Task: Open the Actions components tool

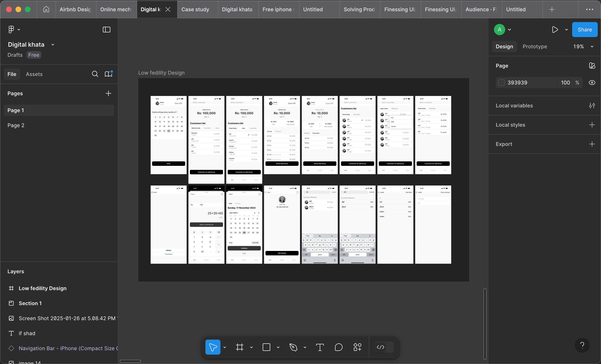Action: pyautogui.click(x=357, y=347)
